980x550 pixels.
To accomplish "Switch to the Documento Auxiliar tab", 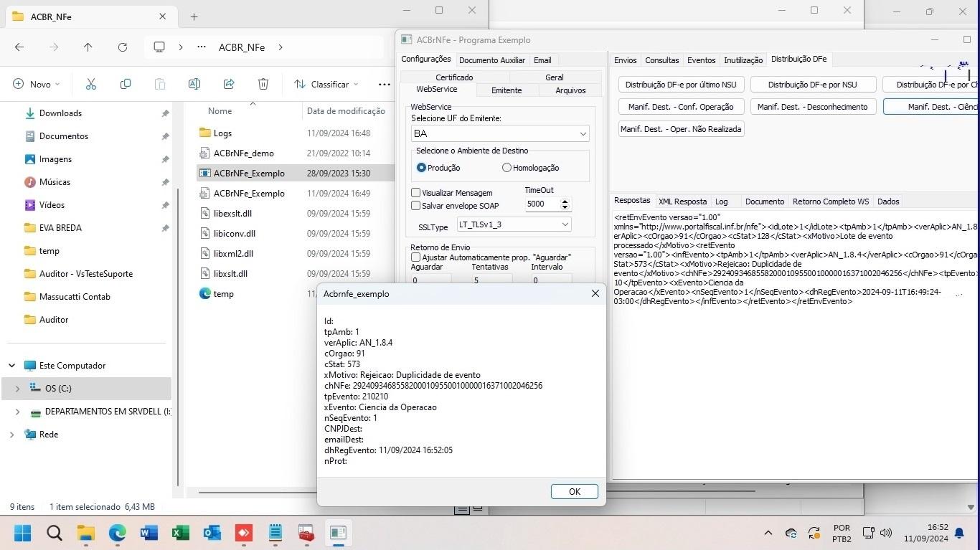I will click(492, 60).
